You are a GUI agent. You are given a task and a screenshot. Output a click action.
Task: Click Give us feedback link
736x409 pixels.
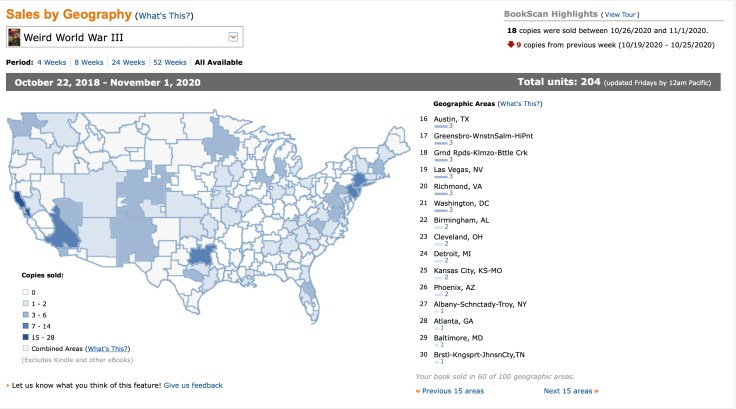193,385
